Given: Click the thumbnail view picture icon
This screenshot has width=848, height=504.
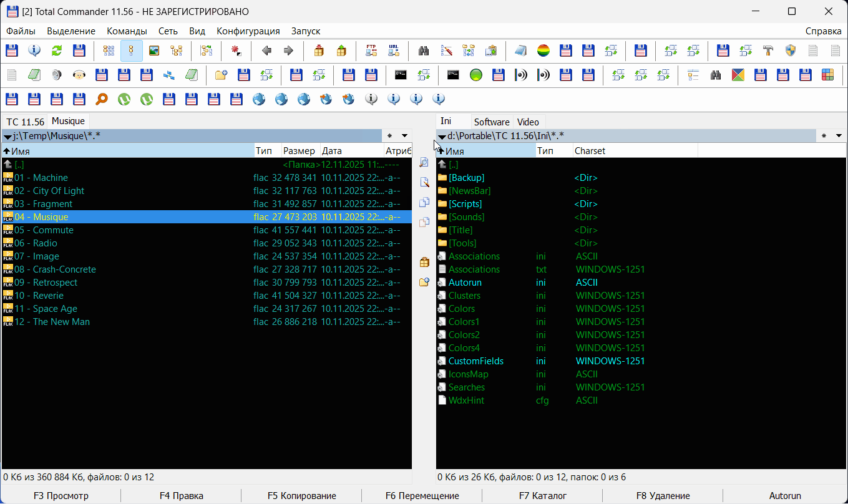Looking at the screenshot, I should point(154,51).
